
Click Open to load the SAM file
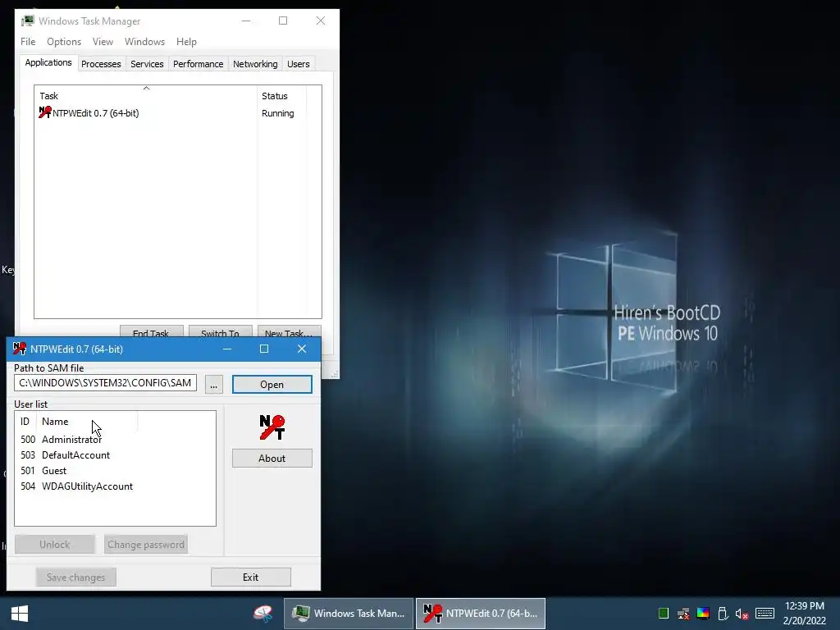pos(272,385)
